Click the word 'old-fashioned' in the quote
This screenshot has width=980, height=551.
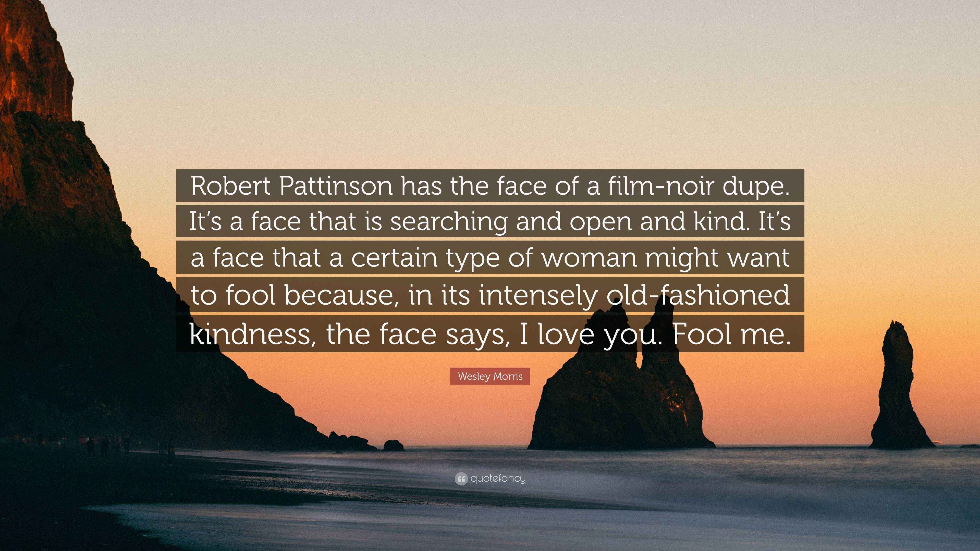697,295
